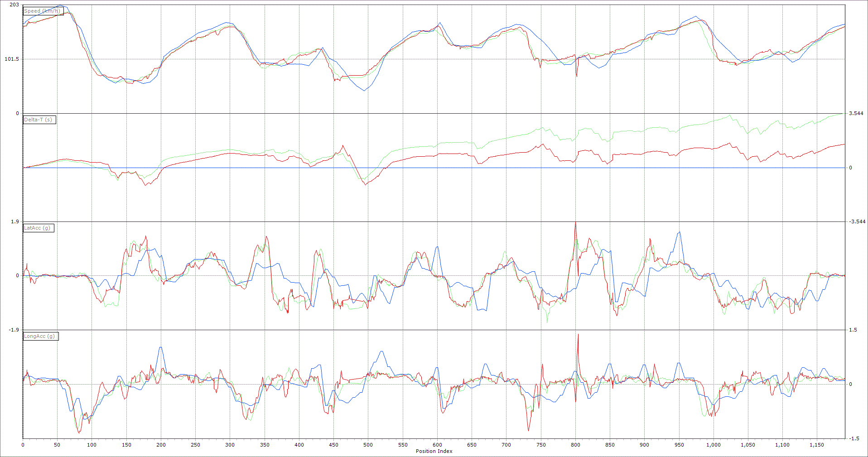This screenshot has height=457, width=868.
Task: Click the tall red LongAcc spike peak near 800
Action: coord(579,335)
